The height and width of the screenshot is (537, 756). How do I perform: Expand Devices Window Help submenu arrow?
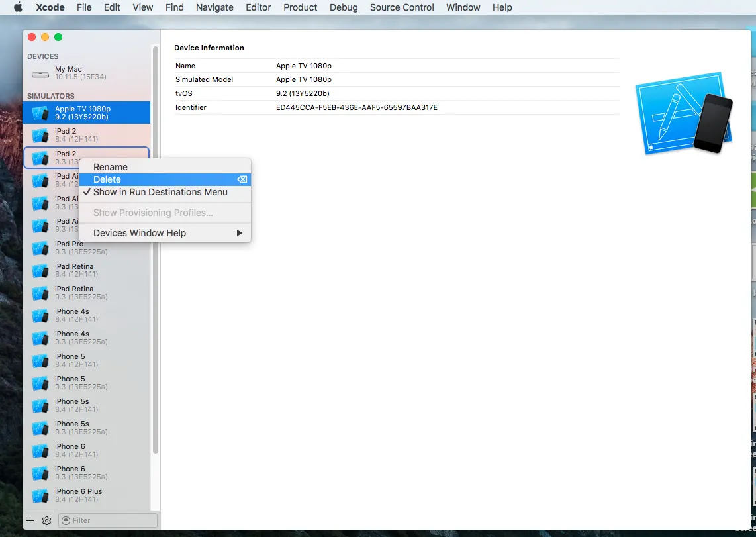pos(240,233)
